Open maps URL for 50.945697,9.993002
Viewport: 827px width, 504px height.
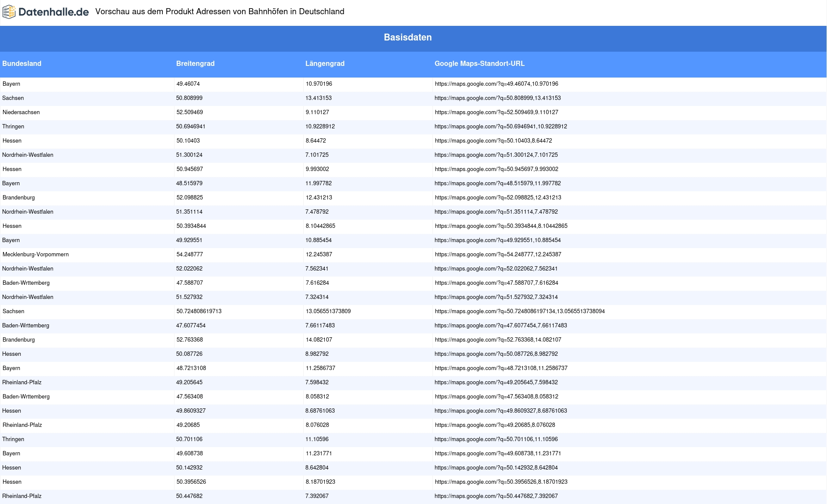point(496,169)
